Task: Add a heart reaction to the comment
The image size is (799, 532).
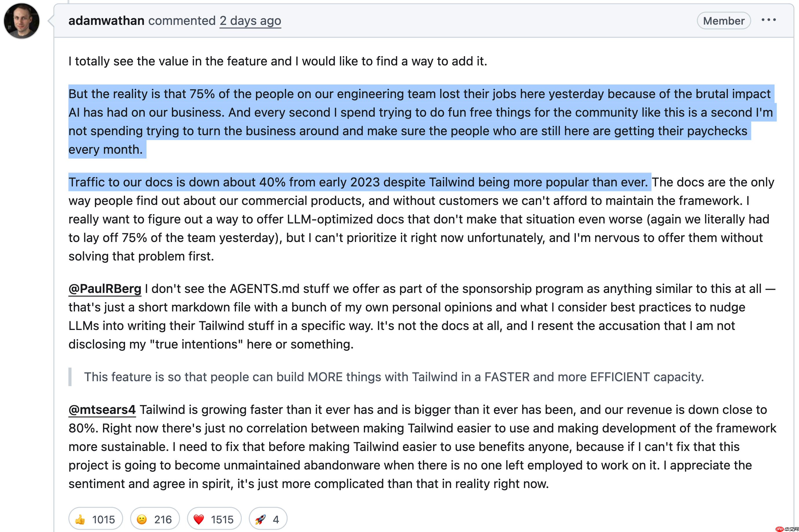Action: pyautogui.click(x=214, y=519)
